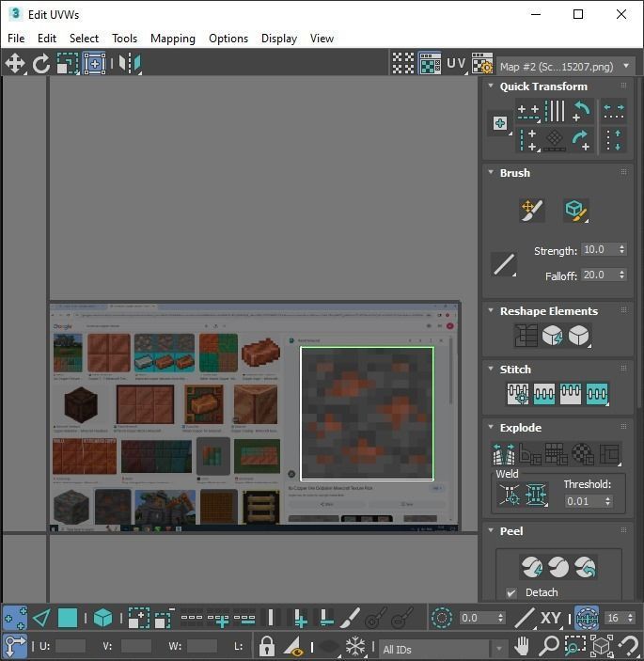
Task: Open the All IDs material dropdown
Action: [443, 649]
